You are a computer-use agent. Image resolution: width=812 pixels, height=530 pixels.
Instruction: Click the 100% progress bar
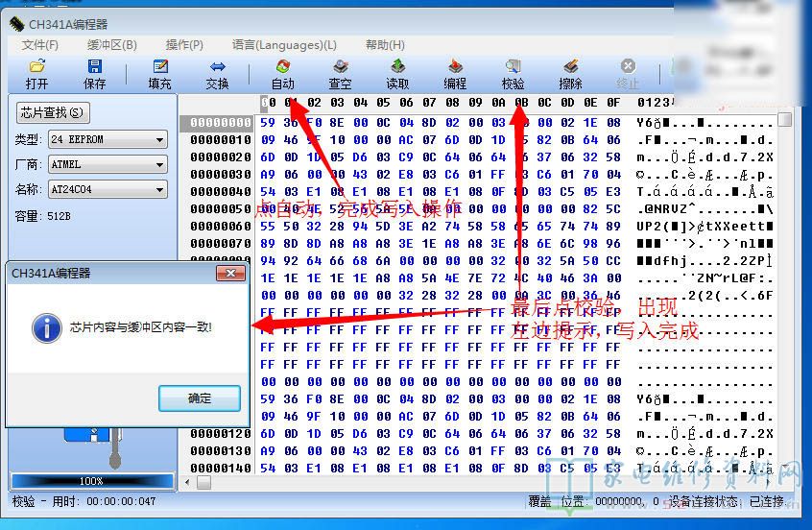pyautogui.click(x=91, y=480)
